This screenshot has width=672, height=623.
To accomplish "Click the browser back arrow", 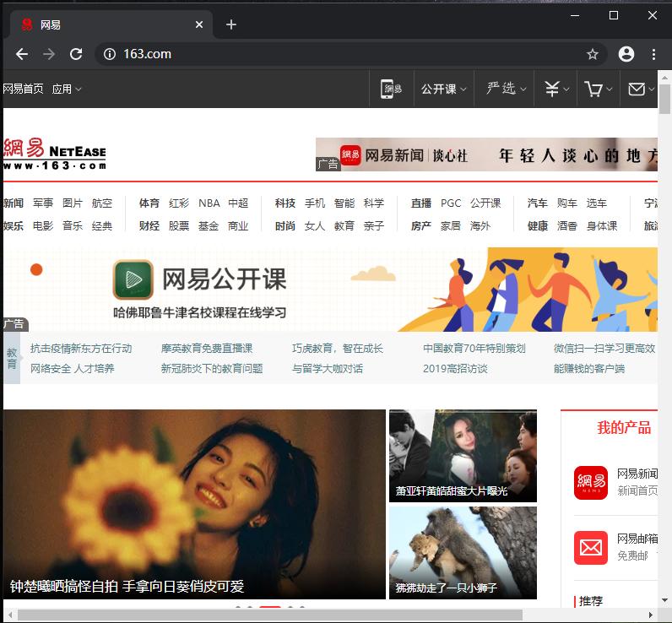I will 22,54.
